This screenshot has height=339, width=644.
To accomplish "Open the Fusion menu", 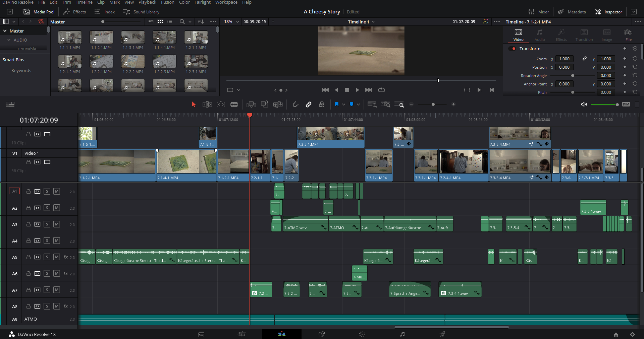I will pyautogui.click(x=167, y=2).
